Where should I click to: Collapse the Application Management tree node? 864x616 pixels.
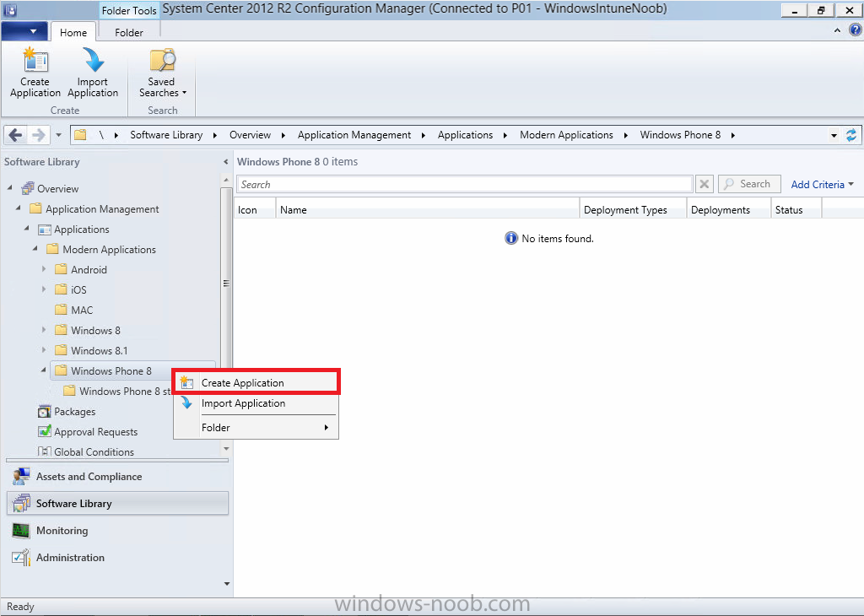(19, 208)
